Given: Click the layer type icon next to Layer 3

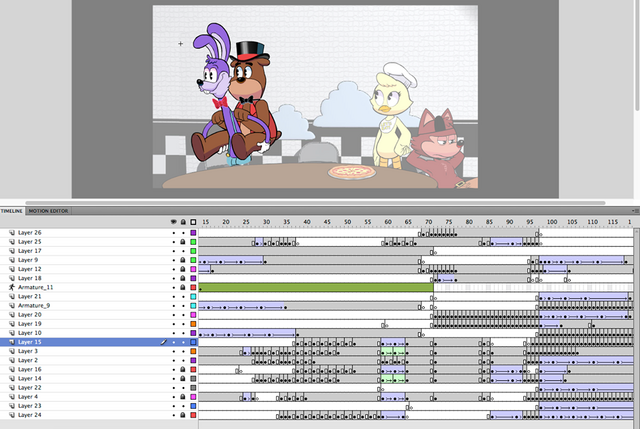Looking at the screenshot, I should [x=12, y=351].
